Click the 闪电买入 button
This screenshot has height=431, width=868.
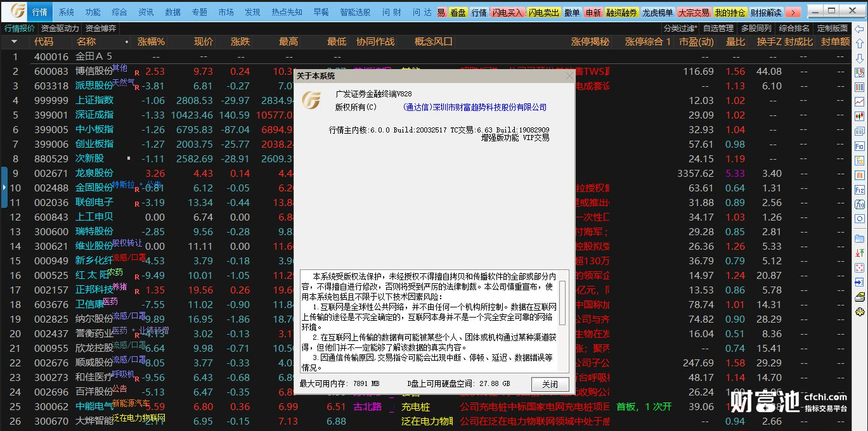pos(507,13)
